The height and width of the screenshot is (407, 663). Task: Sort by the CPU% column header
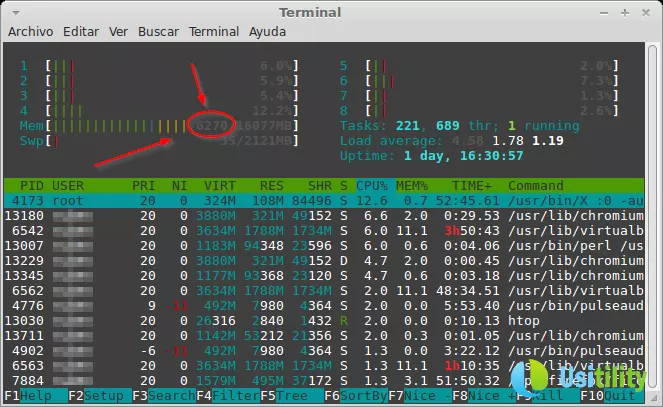371,186
